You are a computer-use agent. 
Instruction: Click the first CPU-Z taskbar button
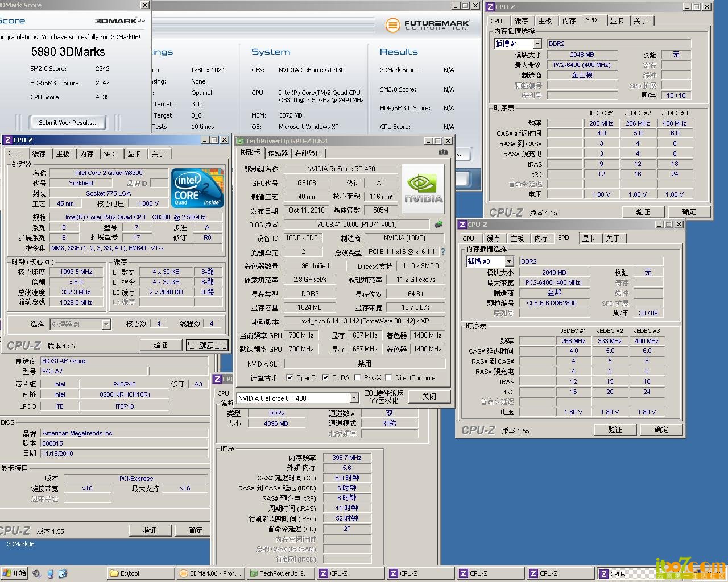click(x=351, y=573)
